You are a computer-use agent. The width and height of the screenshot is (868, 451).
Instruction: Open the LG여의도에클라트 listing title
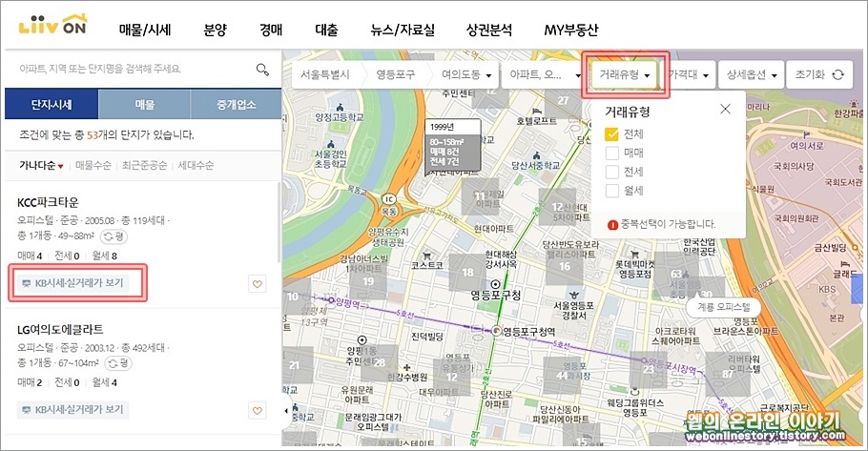(60, 329)
